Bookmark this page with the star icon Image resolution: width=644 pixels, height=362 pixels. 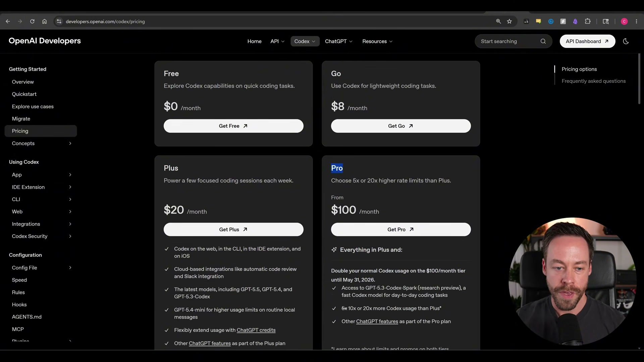click(x=509, y=21)
